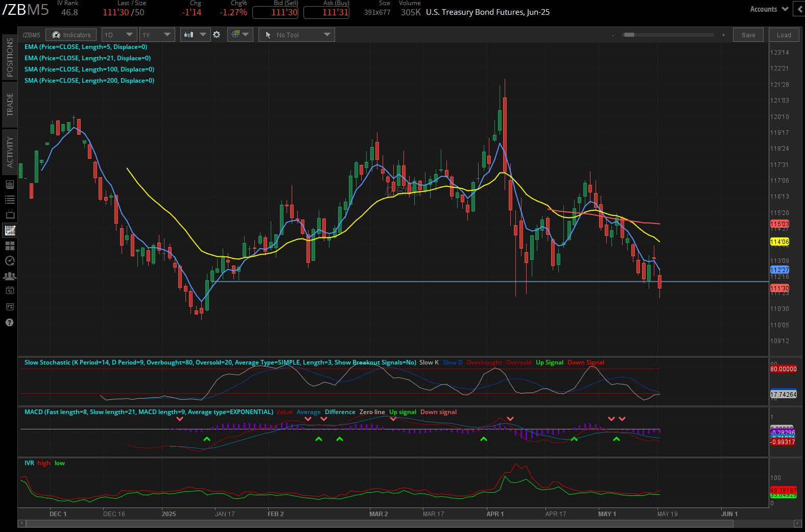Click the DEC 1 date axis label

58,514
